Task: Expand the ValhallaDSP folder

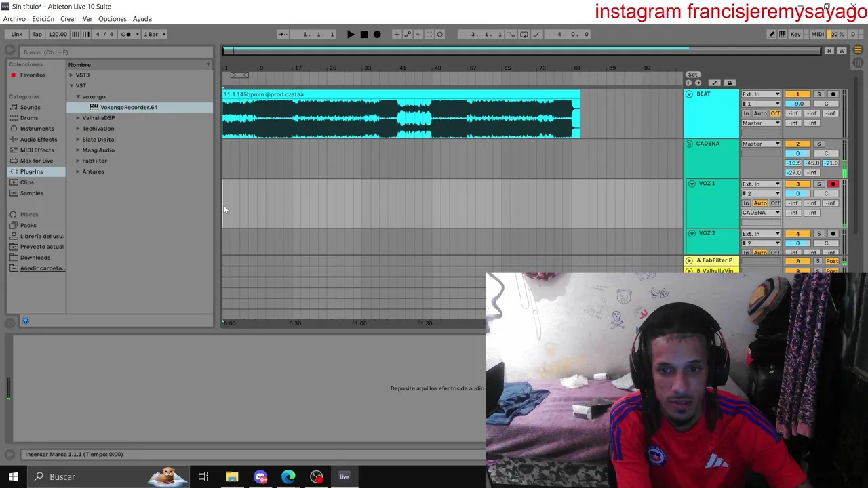Action: tap(78, 118)
